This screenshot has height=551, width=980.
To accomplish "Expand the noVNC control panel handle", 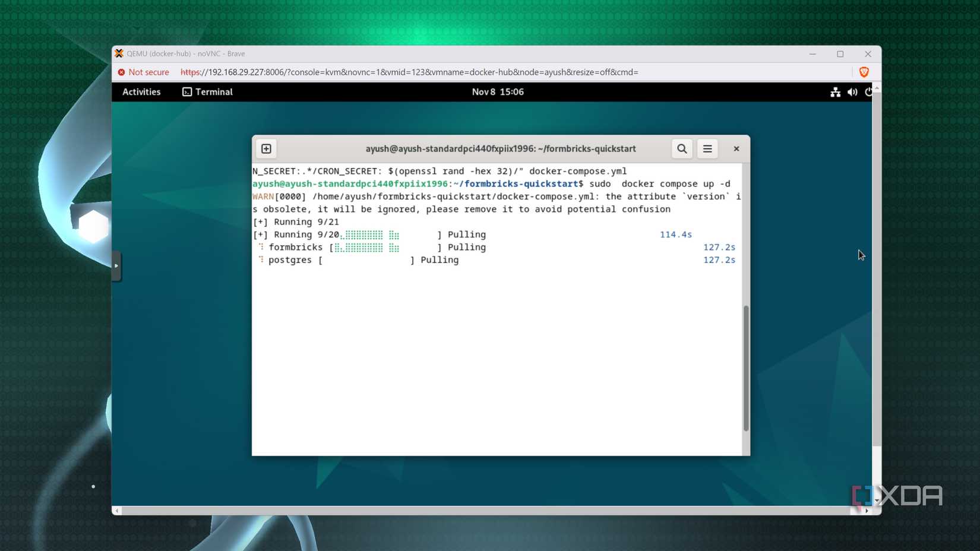I will 116,265.
